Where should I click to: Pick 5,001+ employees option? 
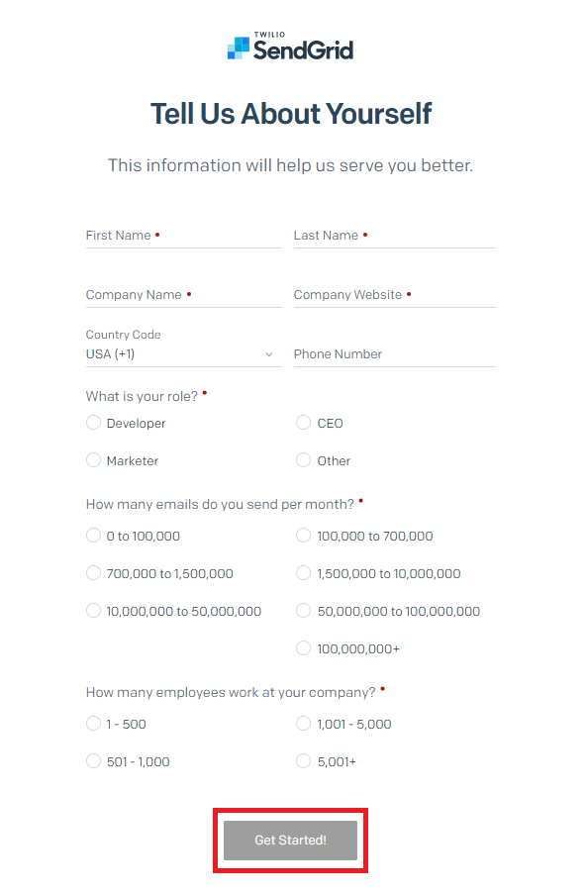[304, 761]
